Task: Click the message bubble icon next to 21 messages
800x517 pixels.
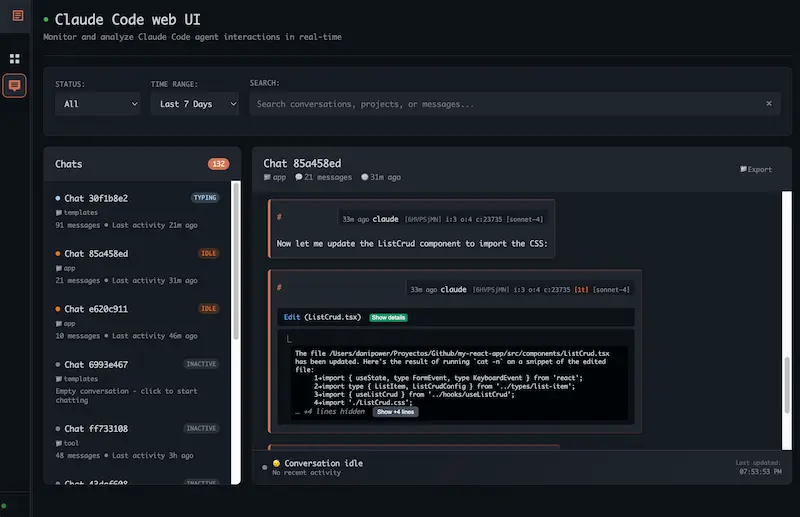Action: click(x=298, y=177)
